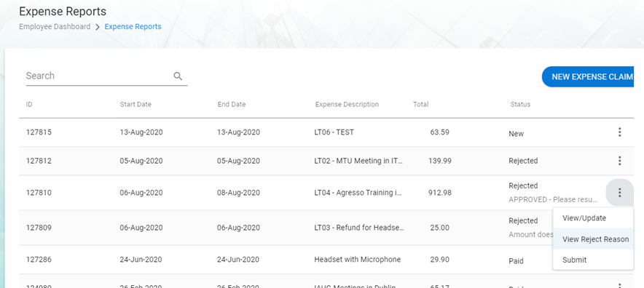Sort by the Start Date column header
Viewport: 644px width, 288px height.
(x=136, y=104)
